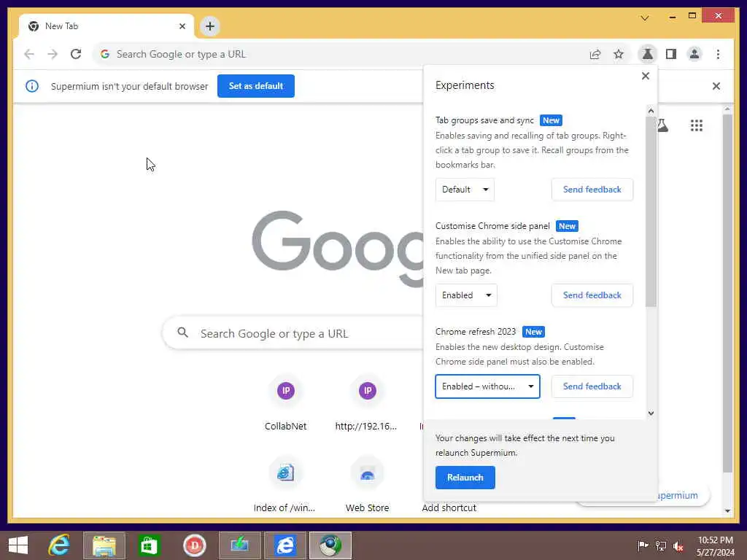This screenshot has height=560, width=747.
Task: Click the info icon in infobar
Action: point(32,86)
